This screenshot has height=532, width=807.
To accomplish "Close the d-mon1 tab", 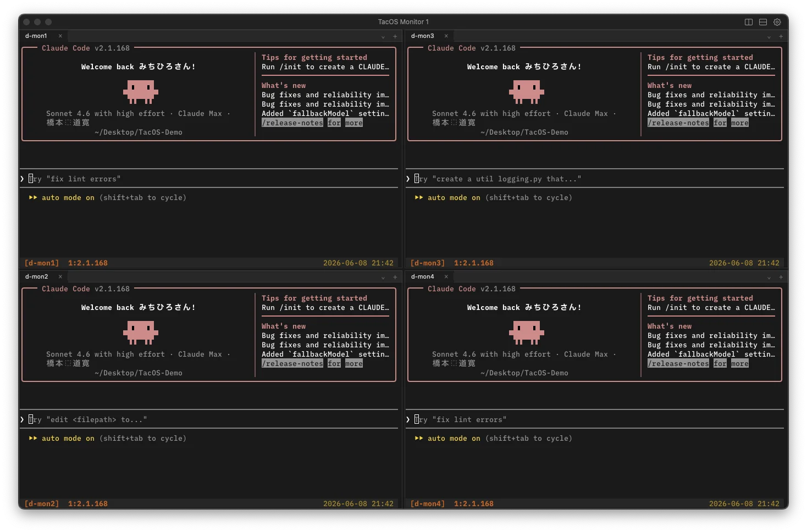I will (x=60, y=36).
